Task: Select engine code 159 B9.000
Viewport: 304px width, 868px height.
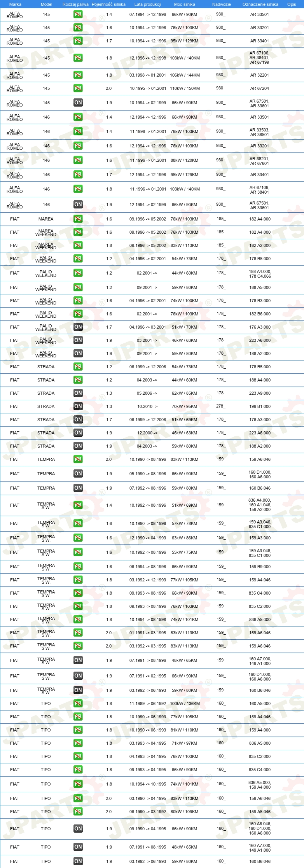Action: click(260, 567)
